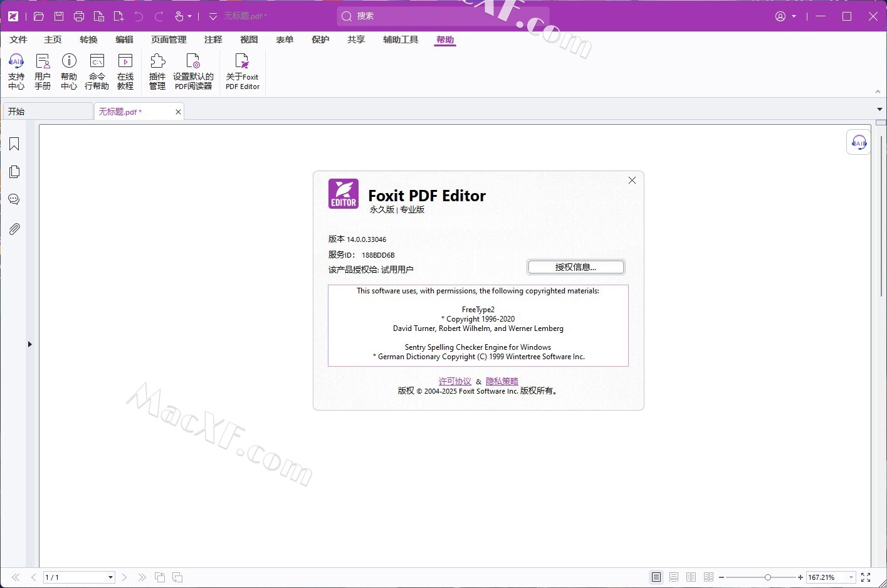Open the Comments side panel
The image size is (887, 588).
pos(14,199)
